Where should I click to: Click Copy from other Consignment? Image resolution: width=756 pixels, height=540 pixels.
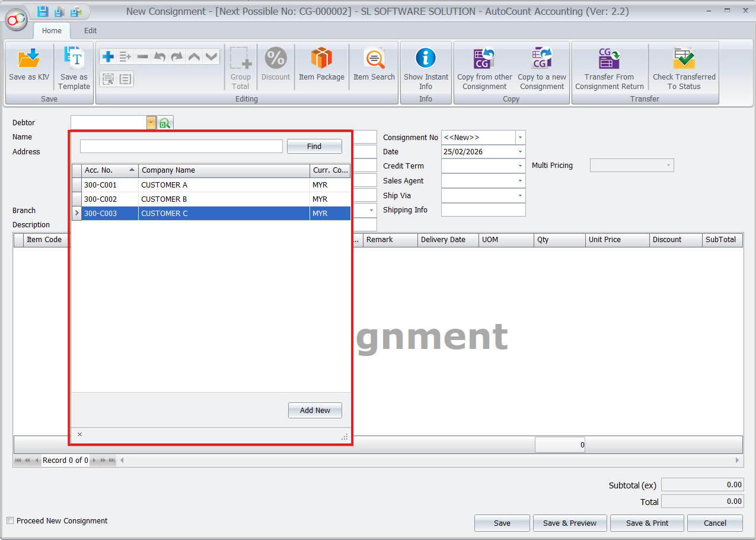[484, 65]
